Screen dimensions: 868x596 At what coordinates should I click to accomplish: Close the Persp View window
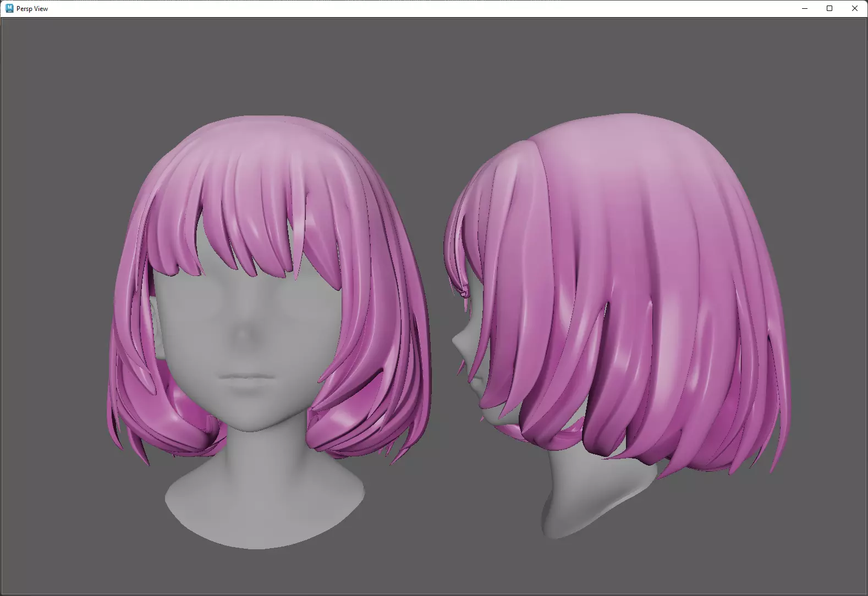pyautogui.click(x=855, y=8)
